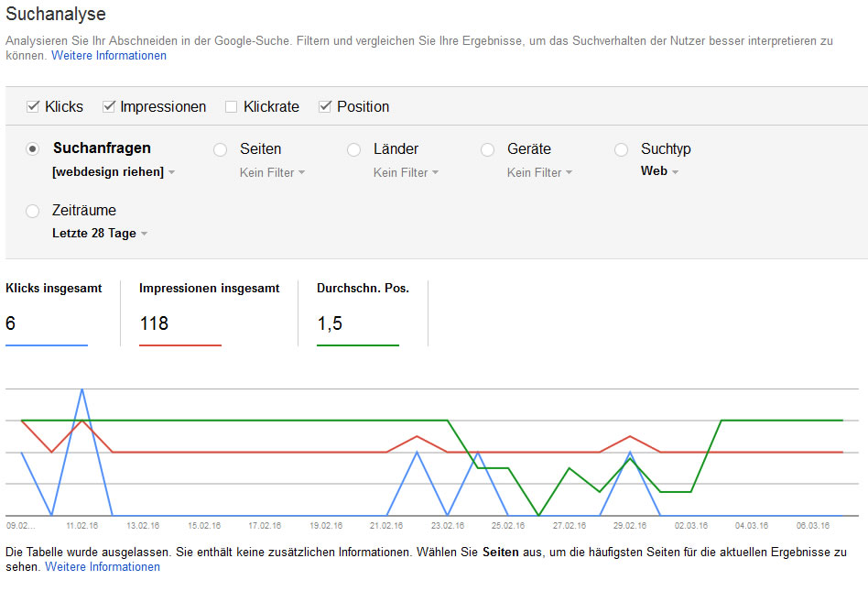Click the blue clicks peak at 11.02.16

point(82,389)
